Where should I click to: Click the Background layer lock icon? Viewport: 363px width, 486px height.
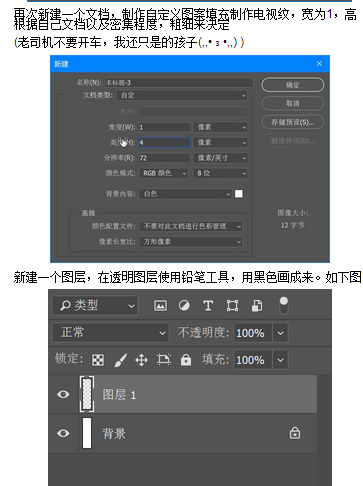pos(295,433)
